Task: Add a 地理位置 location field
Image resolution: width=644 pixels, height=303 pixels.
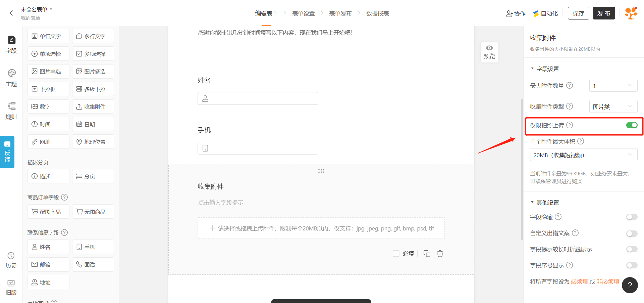Action: click(x=93, y=142)
